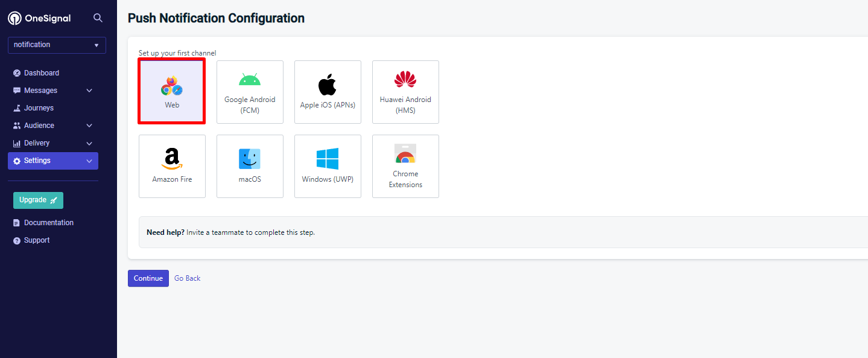Image resolution: width=868 pixels, height=358 pixels.
Task: Click the Push Notification Configuration heading
Action: click(216, 18)
